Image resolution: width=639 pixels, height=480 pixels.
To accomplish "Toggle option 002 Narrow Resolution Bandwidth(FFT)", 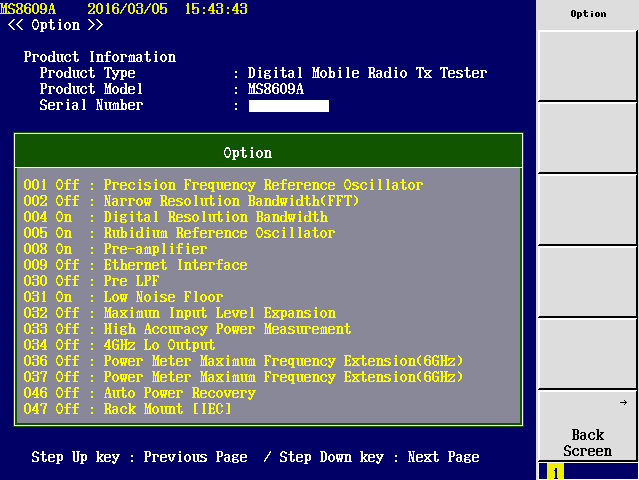I will tap(191, 201).
